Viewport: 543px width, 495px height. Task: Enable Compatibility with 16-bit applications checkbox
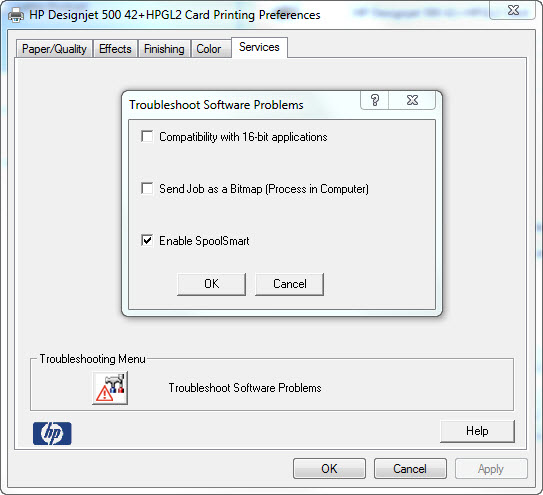(x=147, y=136)
